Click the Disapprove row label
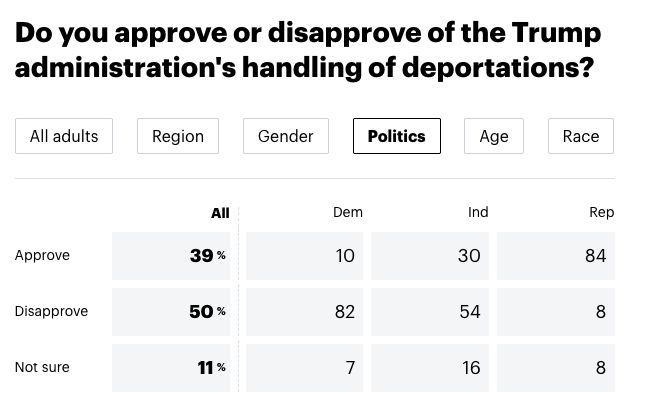The height and width of the screenshot is (405, 645). point(51,312)
